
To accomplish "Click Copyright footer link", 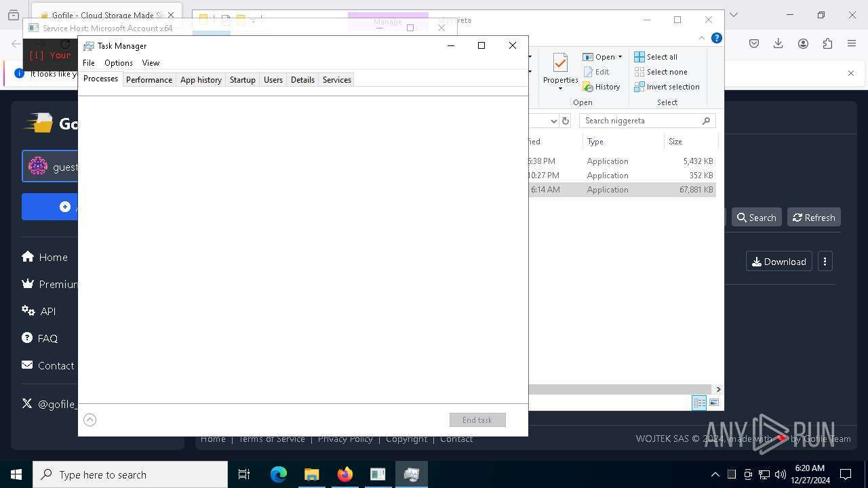I will point(407,439).
